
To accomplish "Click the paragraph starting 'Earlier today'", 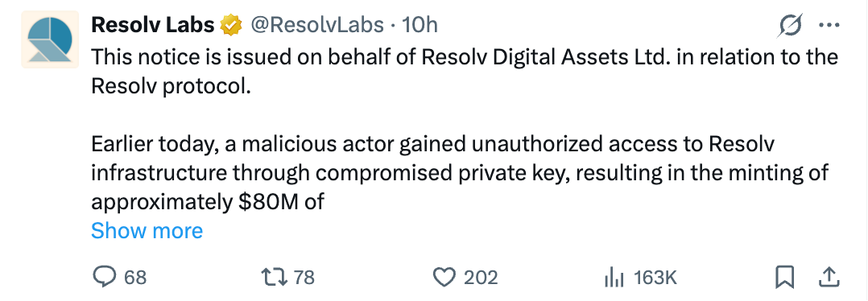I will pos(460,173).
